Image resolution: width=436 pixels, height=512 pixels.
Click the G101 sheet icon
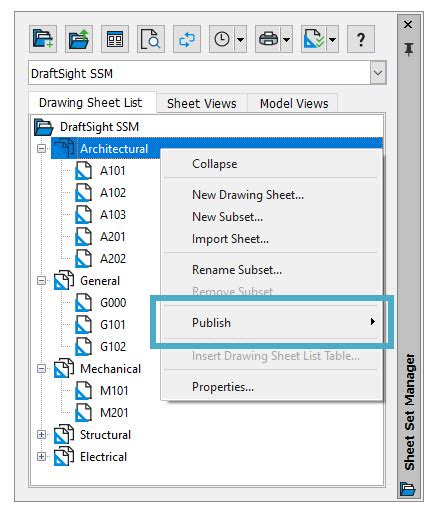click(83, 325)
